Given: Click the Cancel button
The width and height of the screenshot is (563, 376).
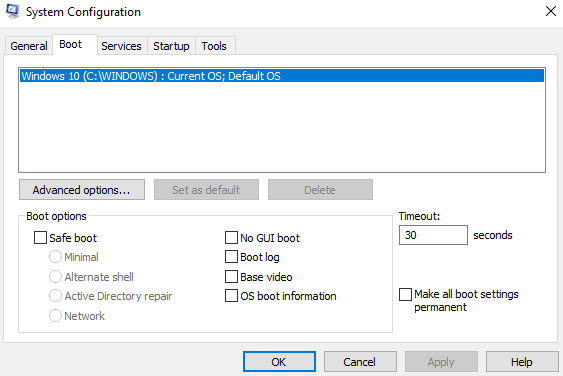Looking at the screenshot, I should (x=360, y=362).
